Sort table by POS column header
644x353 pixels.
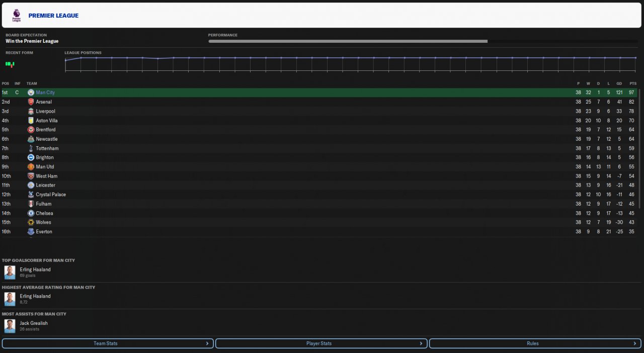click(6, 83)
